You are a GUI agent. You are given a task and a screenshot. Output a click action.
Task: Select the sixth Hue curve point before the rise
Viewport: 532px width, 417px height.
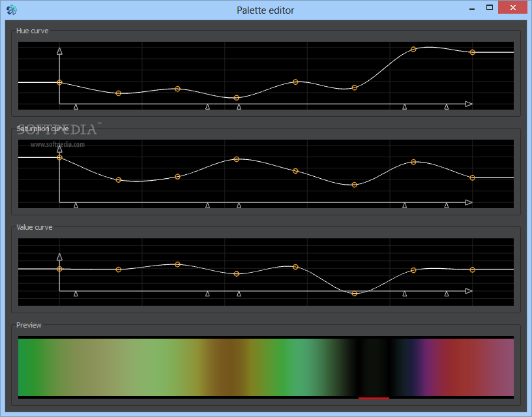click(355, 88)
